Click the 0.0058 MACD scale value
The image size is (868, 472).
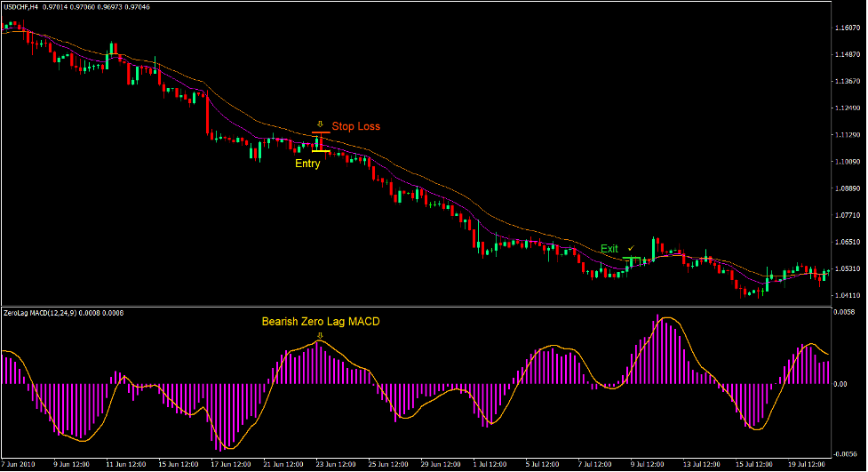(845, 313)
